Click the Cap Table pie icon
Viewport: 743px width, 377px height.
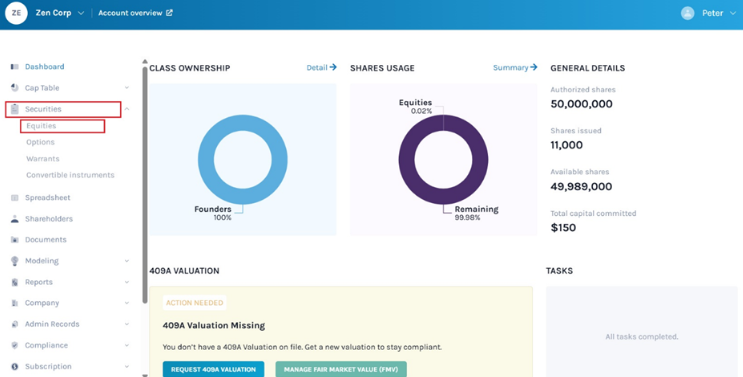click(x=15, y=88)
